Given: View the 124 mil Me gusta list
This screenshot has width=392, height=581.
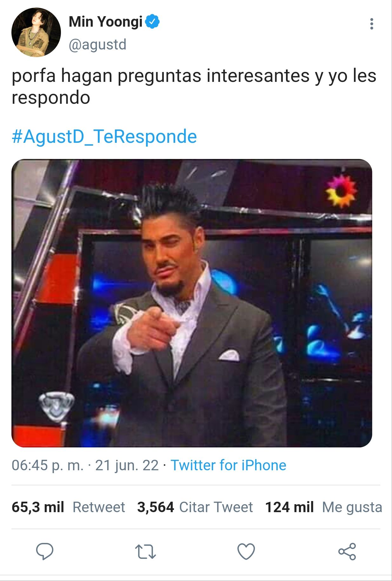Looking at the screenshot, I should tap(323, 507).
